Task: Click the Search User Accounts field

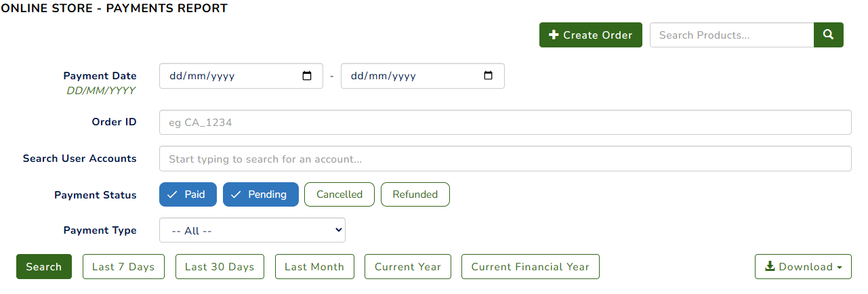Action: point(505,159)
